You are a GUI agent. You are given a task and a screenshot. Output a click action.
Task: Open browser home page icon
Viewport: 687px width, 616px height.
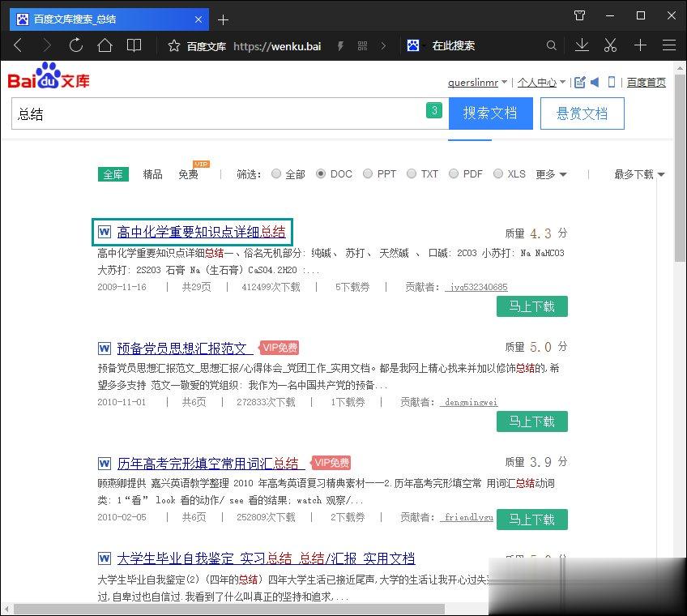coord(105,45)
